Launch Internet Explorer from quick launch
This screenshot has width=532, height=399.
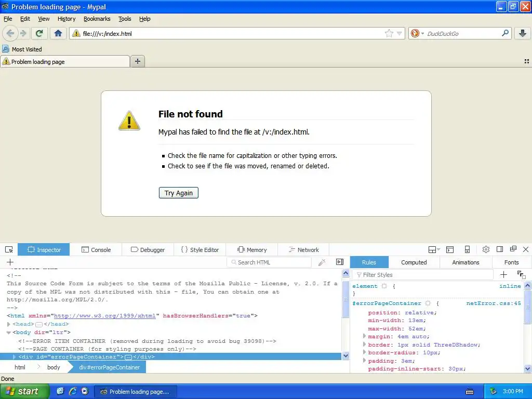point(72,391)
